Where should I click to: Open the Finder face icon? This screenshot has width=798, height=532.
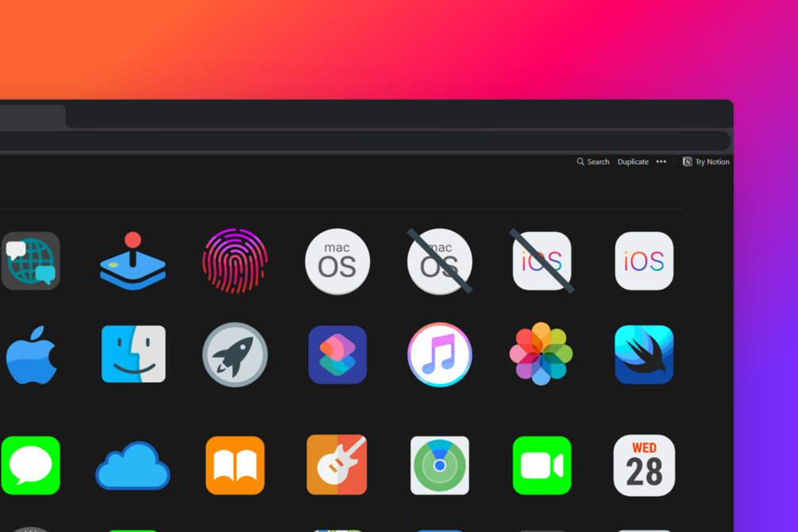tap(133, 354)
